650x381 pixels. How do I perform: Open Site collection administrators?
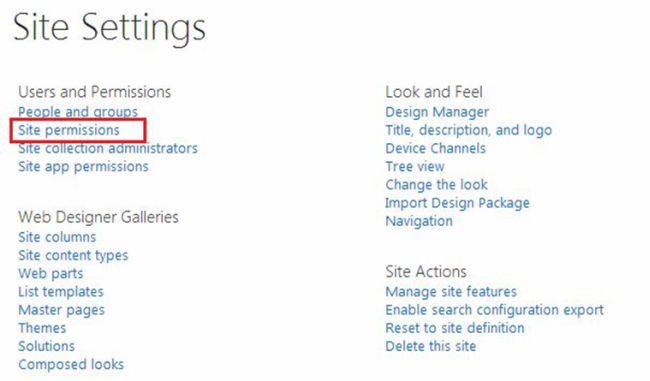(108, 148)
